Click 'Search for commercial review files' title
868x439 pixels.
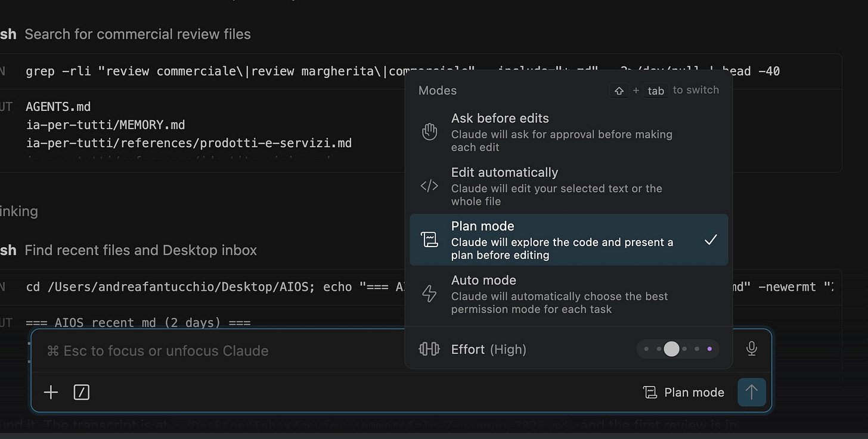tap(138, 34)
